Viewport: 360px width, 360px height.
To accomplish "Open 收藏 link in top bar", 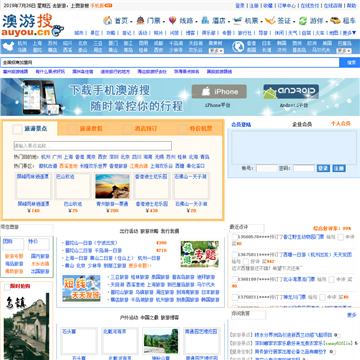I will (268, 6).
